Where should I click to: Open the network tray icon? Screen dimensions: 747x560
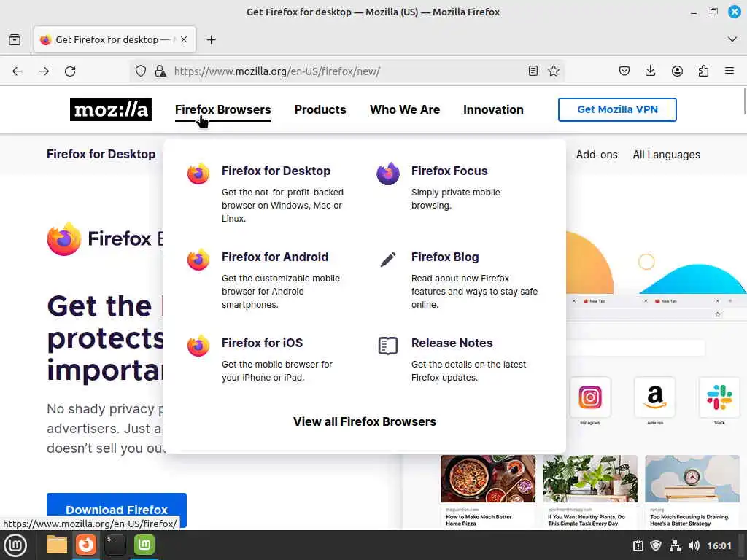click(675, 545)
